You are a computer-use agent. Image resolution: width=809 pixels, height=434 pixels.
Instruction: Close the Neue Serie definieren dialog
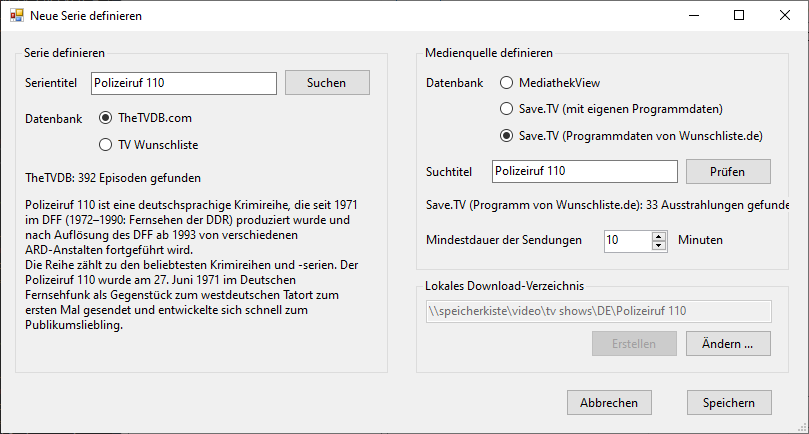coord(785,16)
